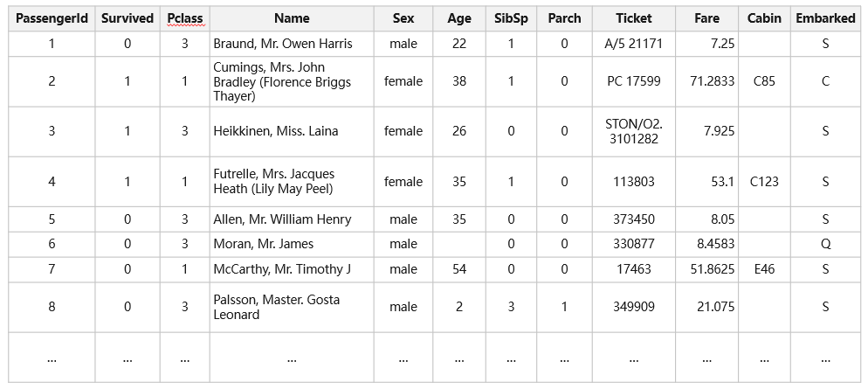Select ticket cell PC 17599
Viewport: 868px width, 389px height.
click(x=633, y=81)
